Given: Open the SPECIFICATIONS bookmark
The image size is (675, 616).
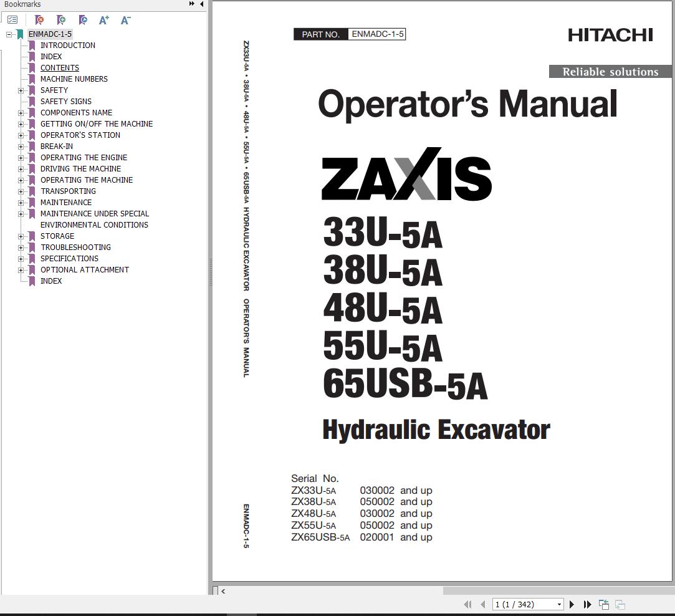Looking at the screenshot, I should [69, 258].
